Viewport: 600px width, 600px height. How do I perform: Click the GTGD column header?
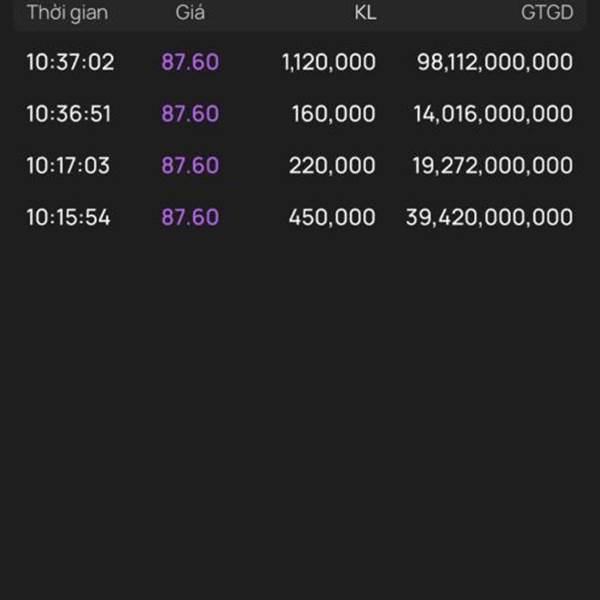coord(547,14)
